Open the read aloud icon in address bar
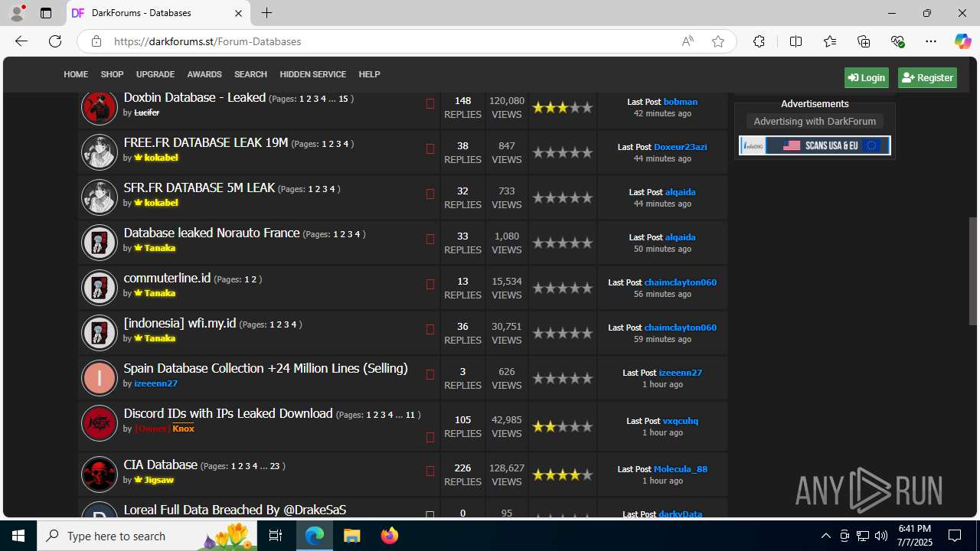Screen dimensions: 980x551 pos(688,41)
